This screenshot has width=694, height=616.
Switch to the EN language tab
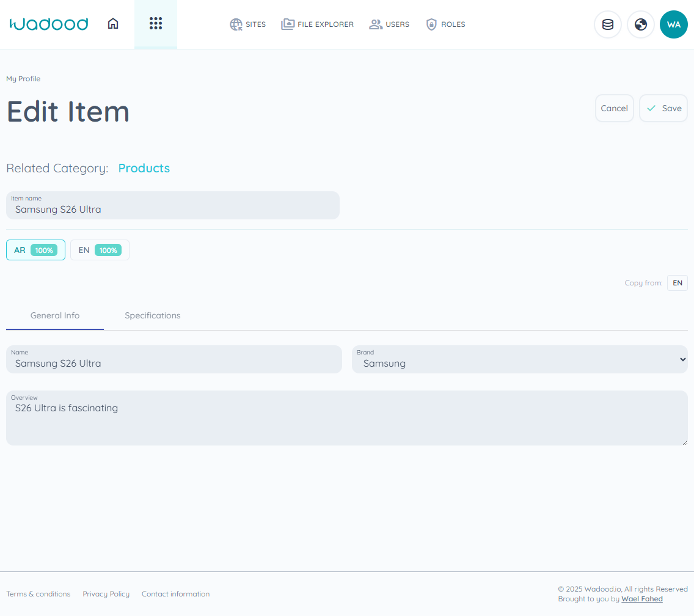(x=100, y=250)
